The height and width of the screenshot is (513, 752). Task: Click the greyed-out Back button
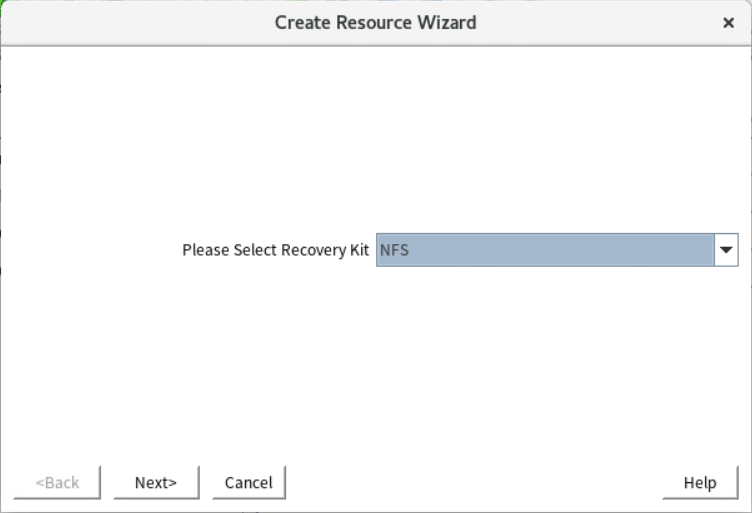[x=58, y=482]
